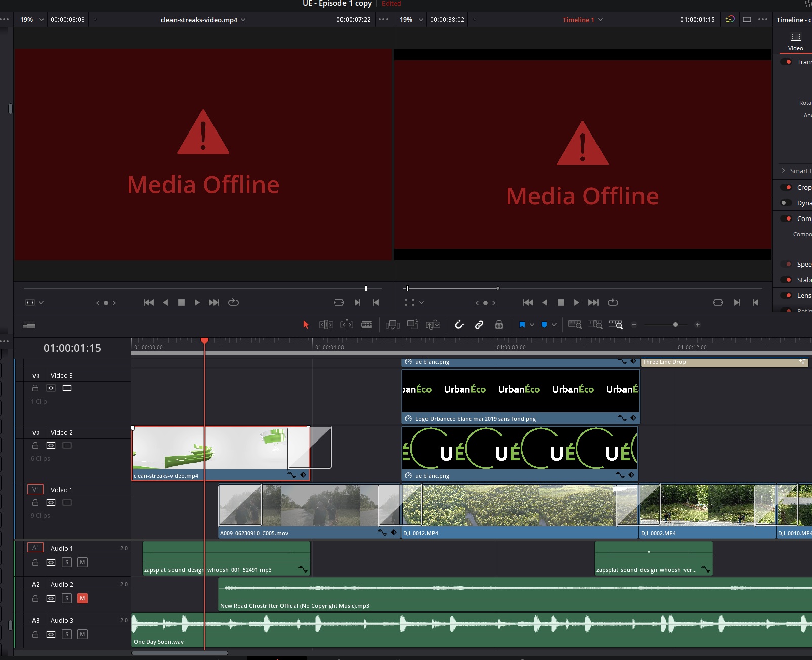Click the timeline zoom slider handle
This screenshot has width=812, height=660.
coord(675,325)
